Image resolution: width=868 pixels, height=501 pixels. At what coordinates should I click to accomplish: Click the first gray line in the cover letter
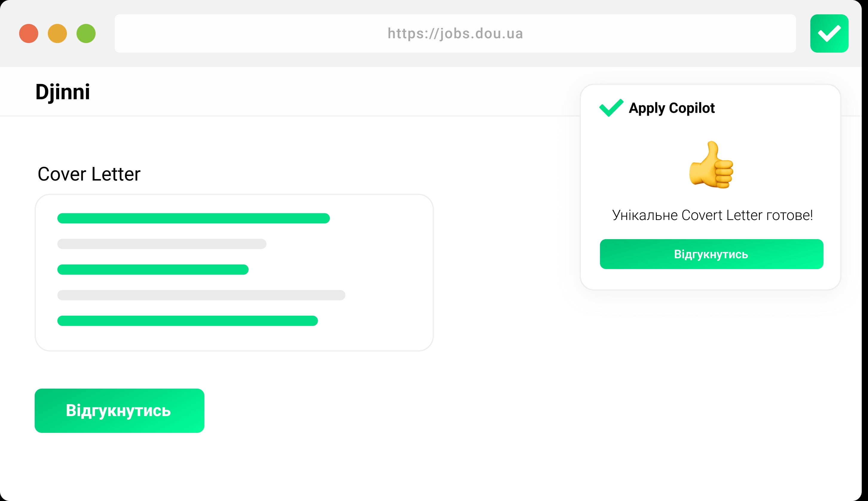[x=162, y=244]
